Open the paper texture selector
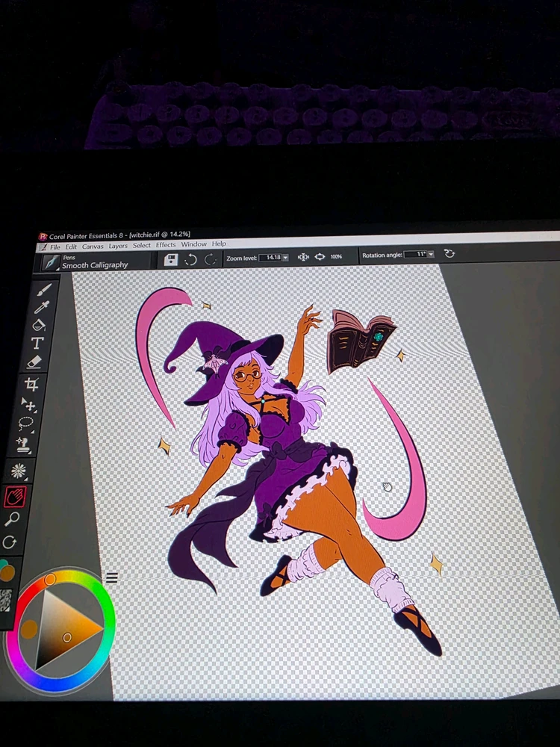Viewport: 560px width, 747px height. click(x=4, y=601)
